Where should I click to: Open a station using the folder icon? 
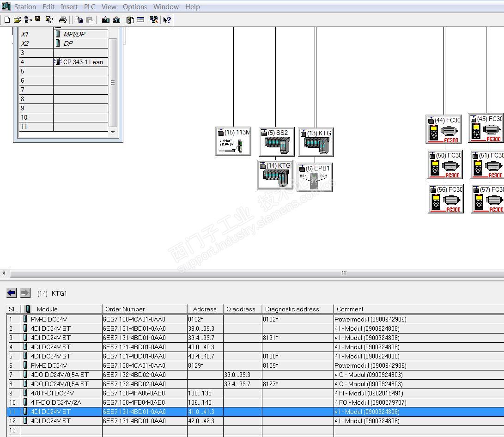tap(18, 20)
